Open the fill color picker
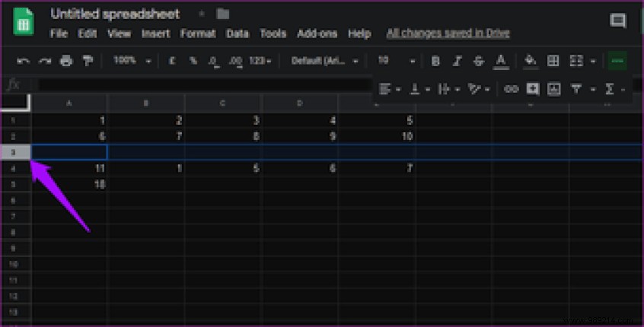 coord(531,61)
